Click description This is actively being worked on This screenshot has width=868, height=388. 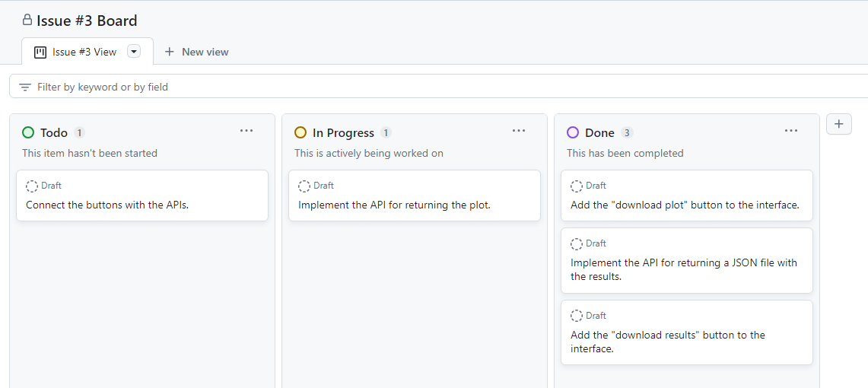[x=369, y=154]
